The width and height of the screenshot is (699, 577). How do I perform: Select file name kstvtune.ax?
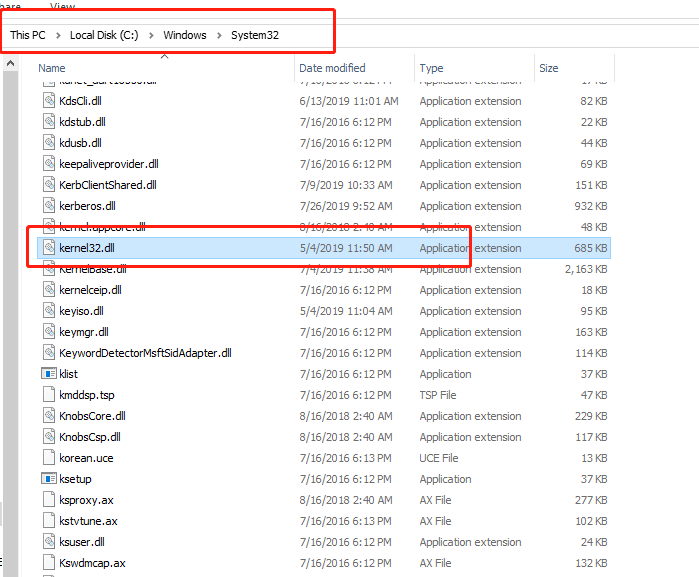(88, 521)
